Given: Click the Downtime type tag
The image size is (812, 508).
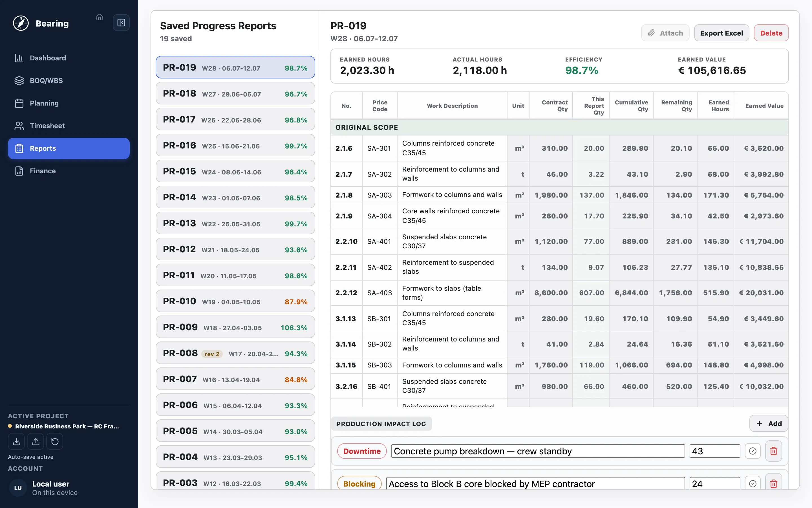Looking at the screenshot, I should tap(362, 451).
